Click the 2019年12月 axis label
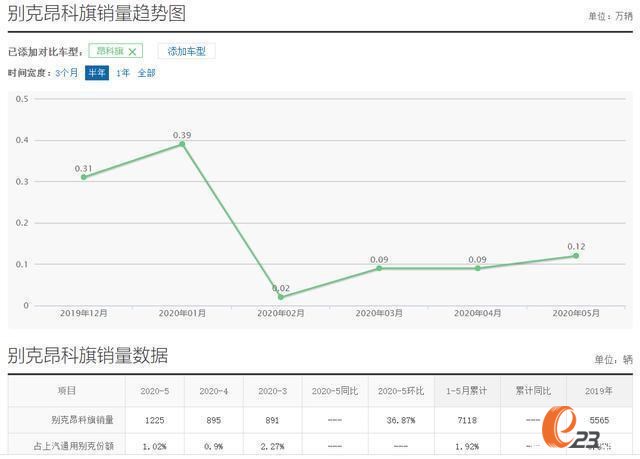Image resolution: width=640 pixels, height=459 pixels. point(84,313)
